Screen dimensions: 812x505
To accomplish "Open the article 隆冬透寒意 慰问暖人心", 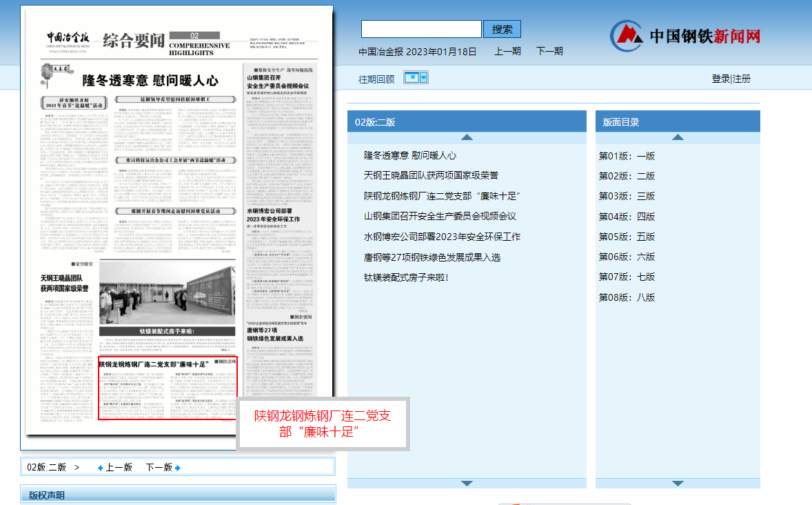I will tap(409, 155).
